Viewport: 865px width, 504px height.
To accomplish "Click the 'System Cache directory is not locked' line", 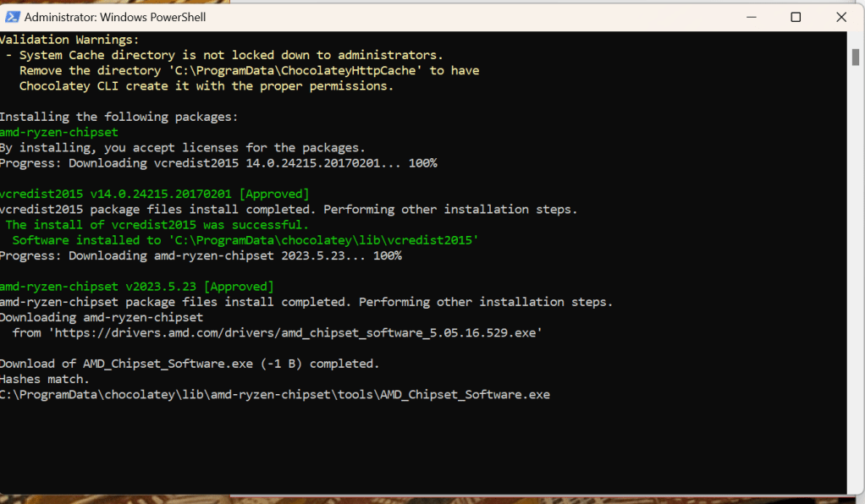I will (224, 55).
